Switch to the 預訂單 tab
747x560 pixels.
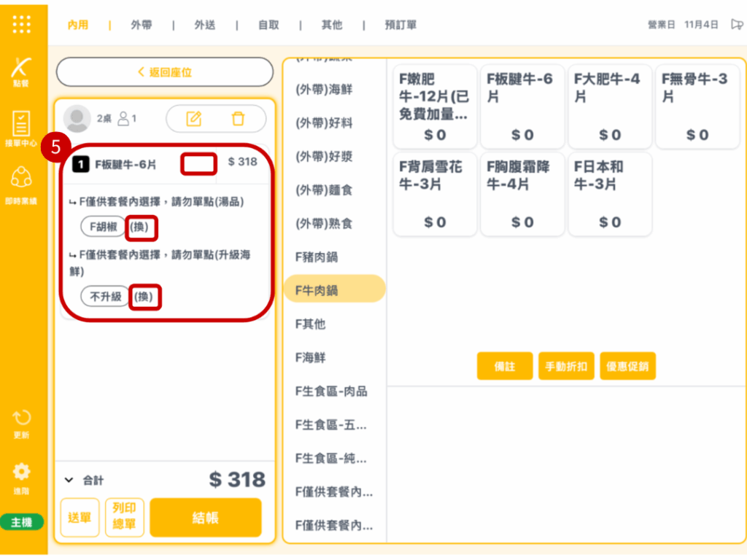pos(400,25)
